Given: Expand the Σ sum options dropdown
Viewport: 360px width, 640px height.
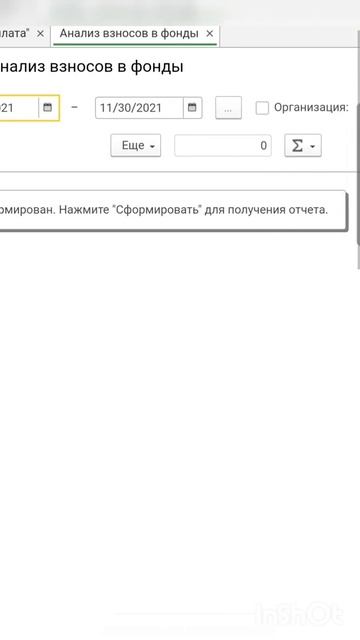Looking at the screenshot, I should [x=303, y=145].
